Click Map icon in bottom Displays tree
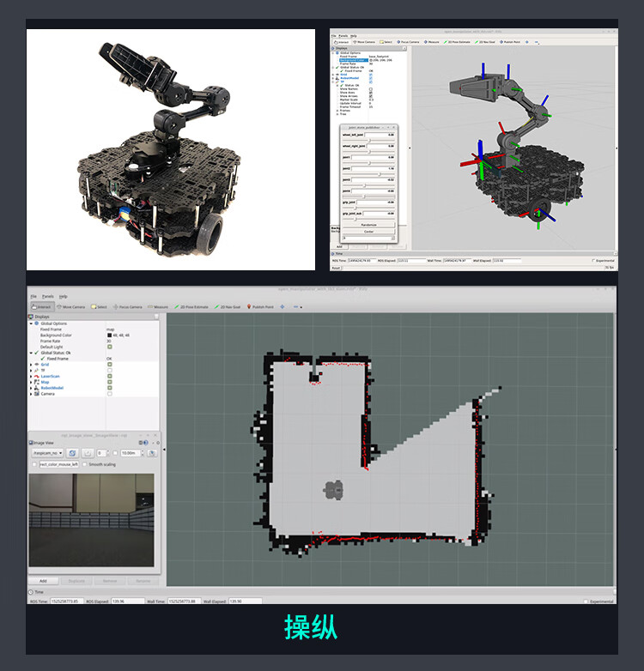644x671 pixels. [37, 382]
